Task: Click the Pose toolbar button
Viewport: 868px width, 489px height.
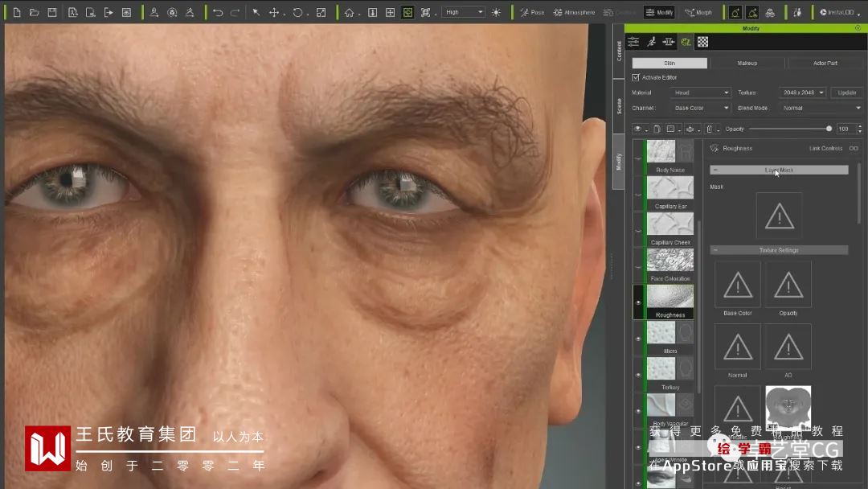Action: [532, 12]
